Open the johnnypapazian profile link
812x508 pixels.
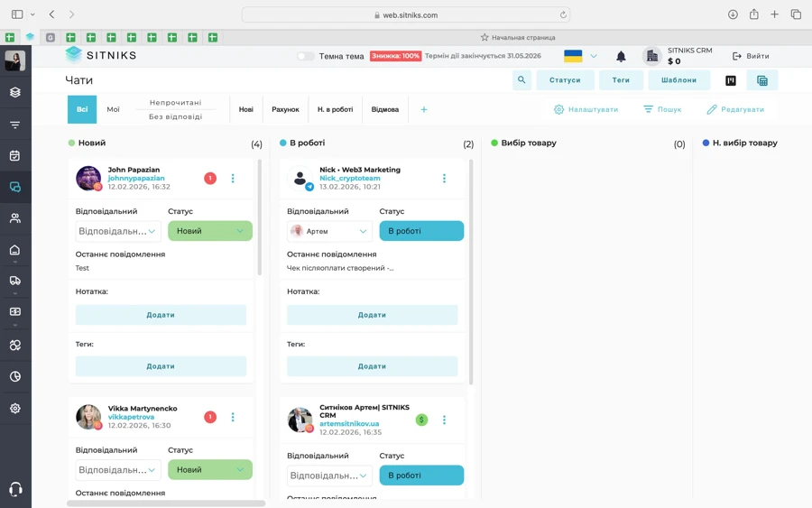[x=136, y=178]
